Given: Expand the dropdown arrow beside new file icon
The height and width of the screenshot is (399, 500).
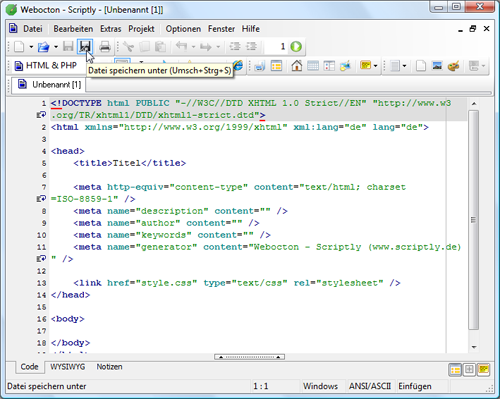Looking at the screenshot, I should coord(31,47).
